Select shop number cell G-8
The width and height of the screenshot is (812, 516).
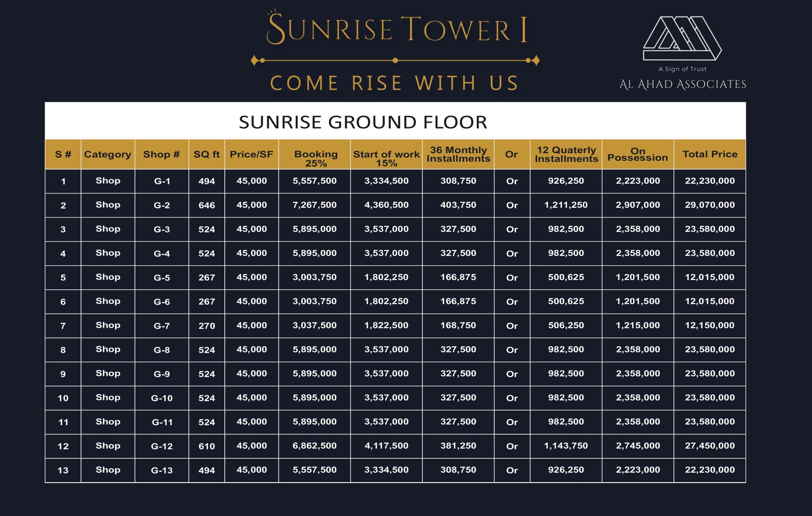162,350
